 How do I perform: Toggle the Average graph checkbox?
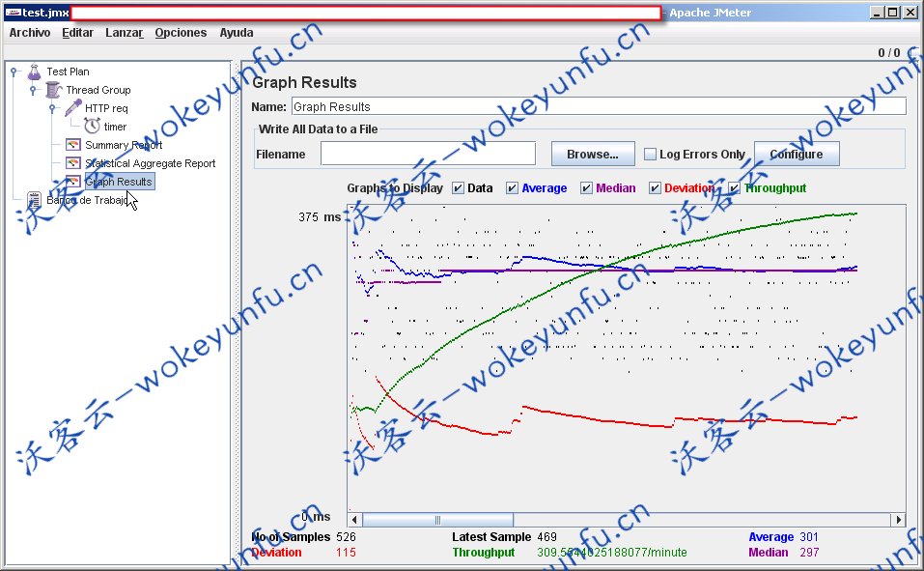pos(512,188)
